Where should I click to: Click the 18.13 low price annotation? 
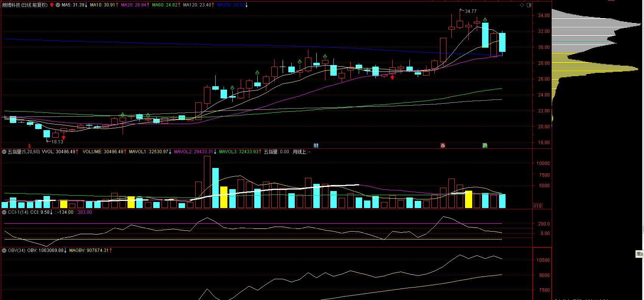click(x=58, y=142)
